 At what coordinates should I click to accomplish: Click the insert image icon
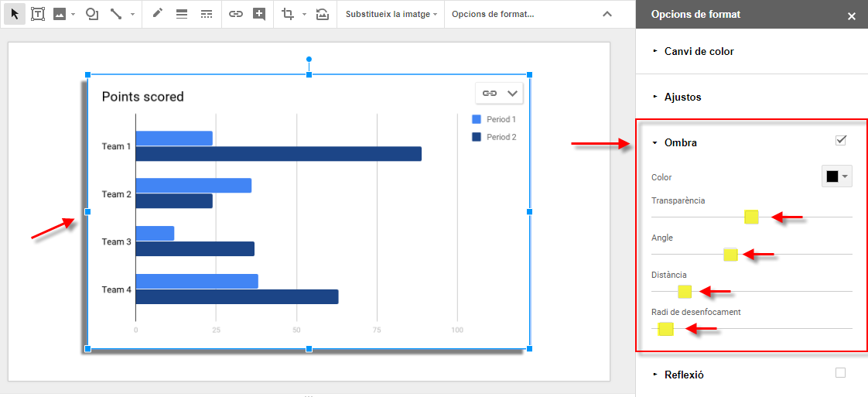60,15
